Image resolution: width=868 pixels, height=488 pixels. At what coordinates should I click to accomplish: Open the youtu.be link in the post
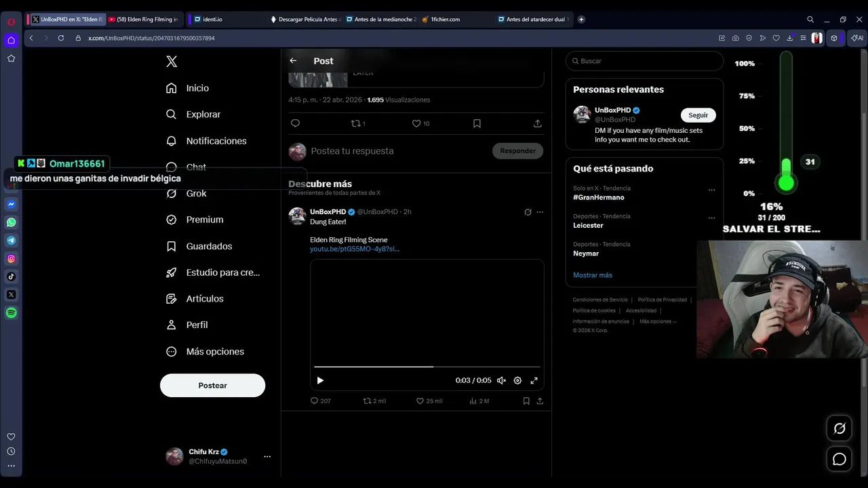355,249
